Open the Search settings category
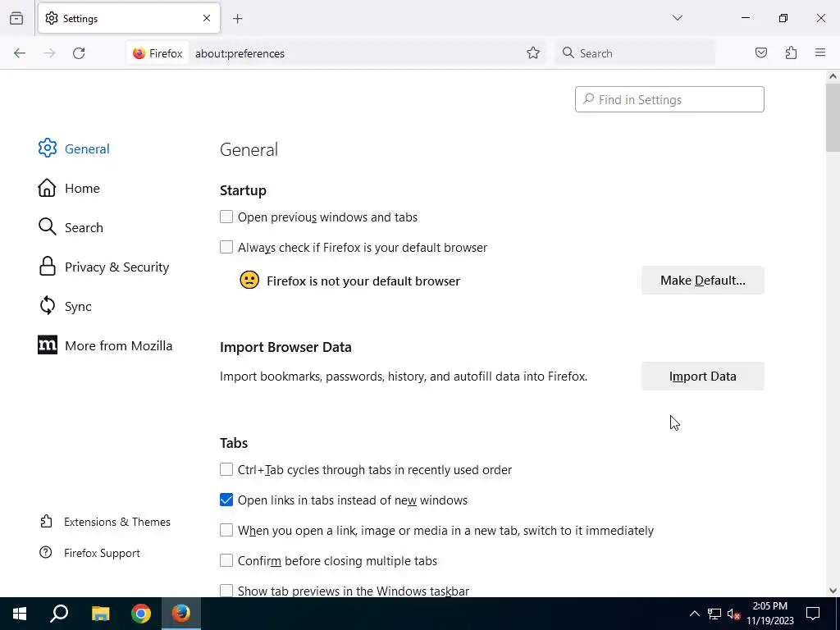 [x=71, y=227]
